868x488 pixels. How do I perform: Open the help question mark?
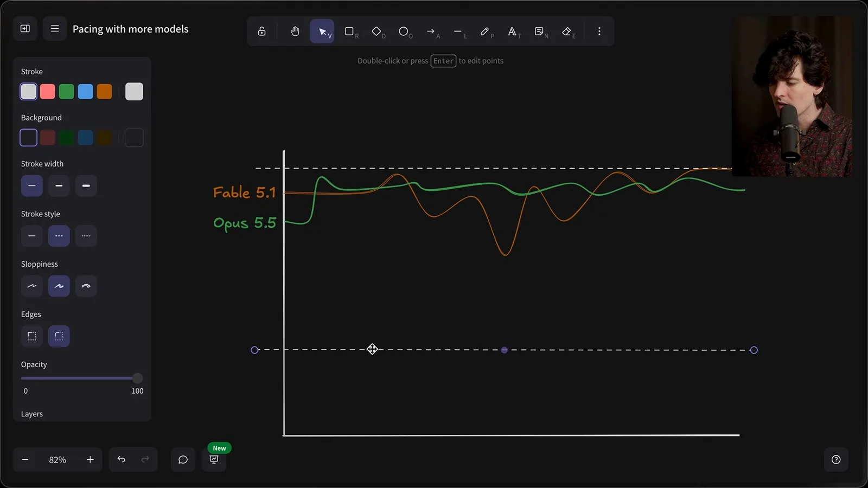[836, 459]
